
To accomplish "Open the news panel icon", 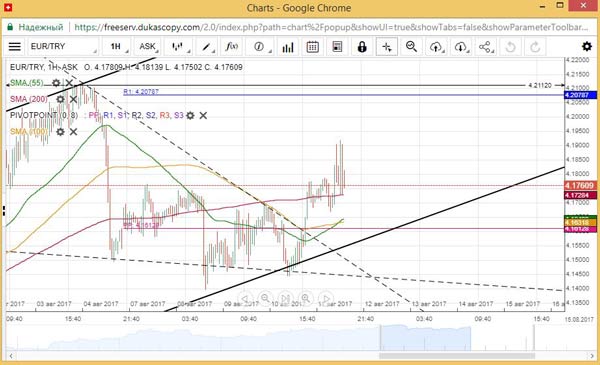I will (x=337, y=47).
